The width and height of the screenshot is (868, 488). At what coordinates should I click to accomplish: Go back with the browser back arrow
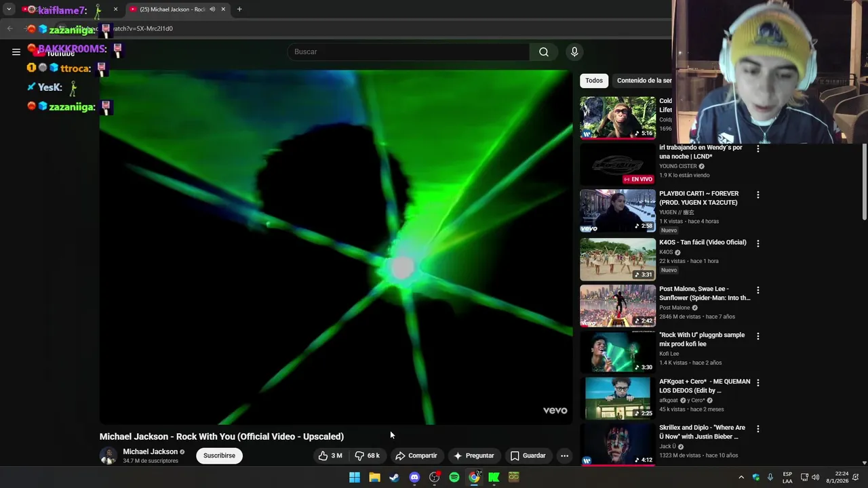[x=9, y=28]
